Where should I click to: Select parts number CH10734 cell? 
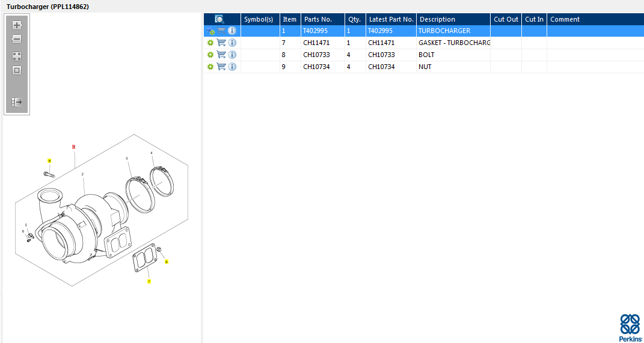coord(323,67)
